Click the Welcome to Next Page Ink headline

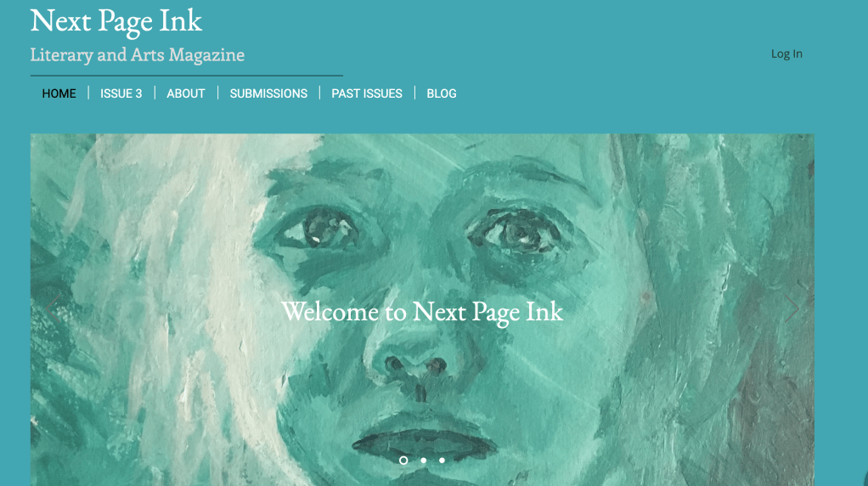[422, 312]
